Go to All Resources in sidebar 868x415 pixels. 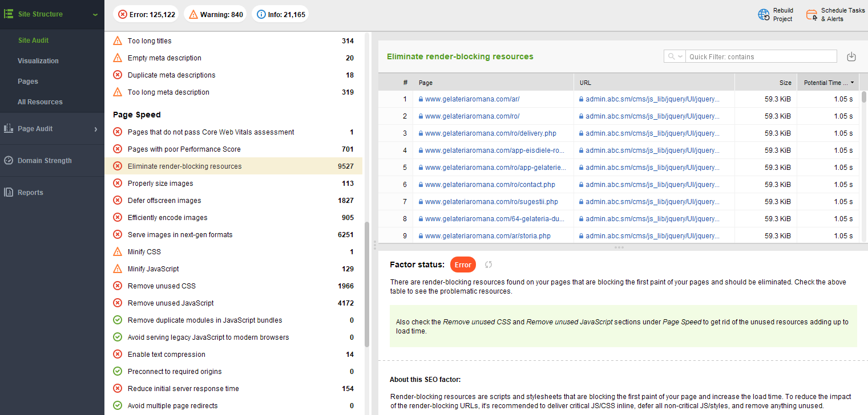tap(40, 102)
